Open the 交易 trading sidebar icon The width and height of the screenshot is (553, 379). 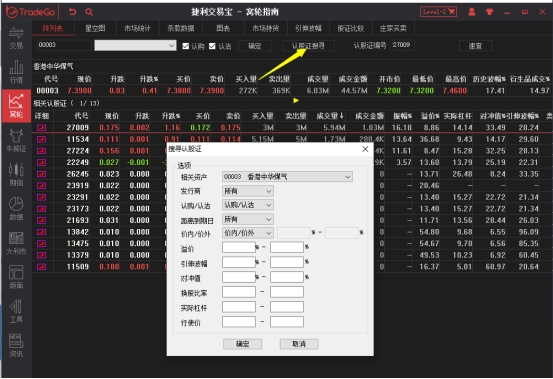coord(16,38)
